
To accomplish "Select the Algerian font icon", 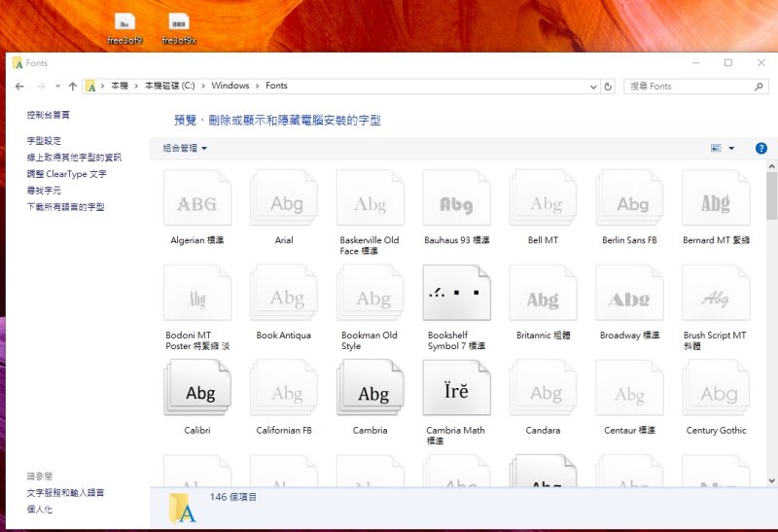I will [197, 201].
